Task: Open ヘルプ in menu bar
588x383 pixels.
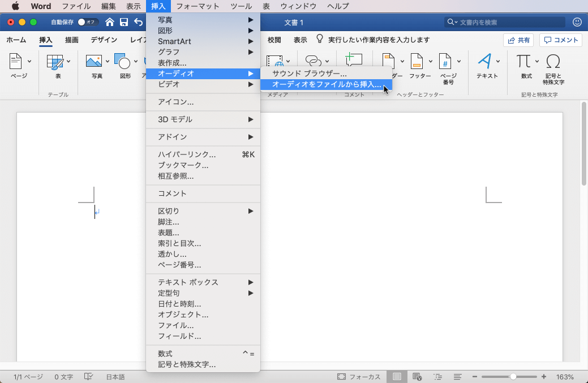Action: 338,6
